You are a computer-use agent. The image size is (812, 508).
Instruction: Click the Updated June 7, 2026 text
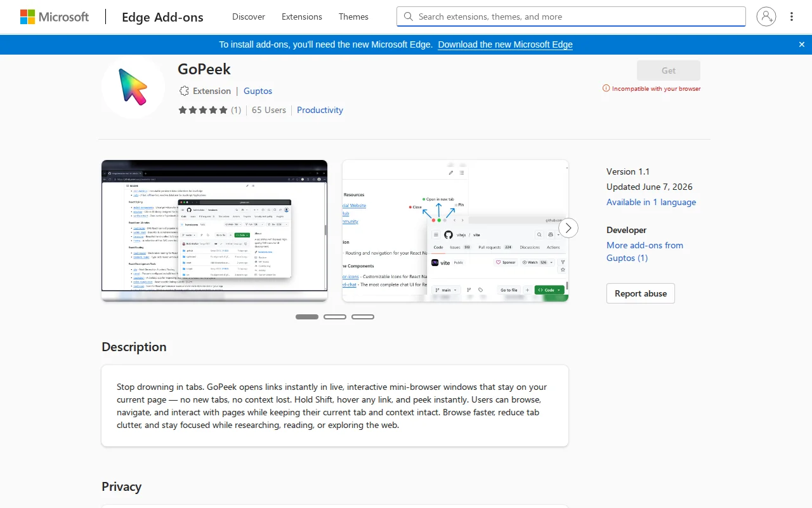[x=650, y=187]
